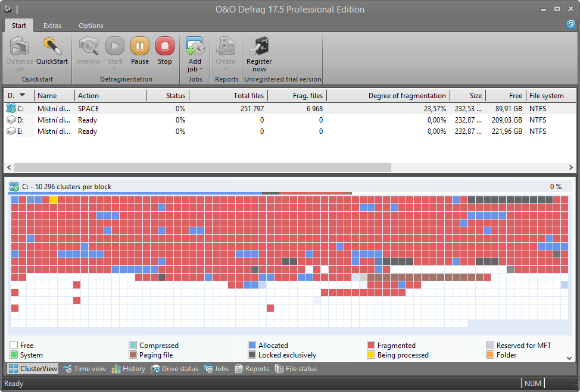Open the help question mark icon

pos(570,24)
